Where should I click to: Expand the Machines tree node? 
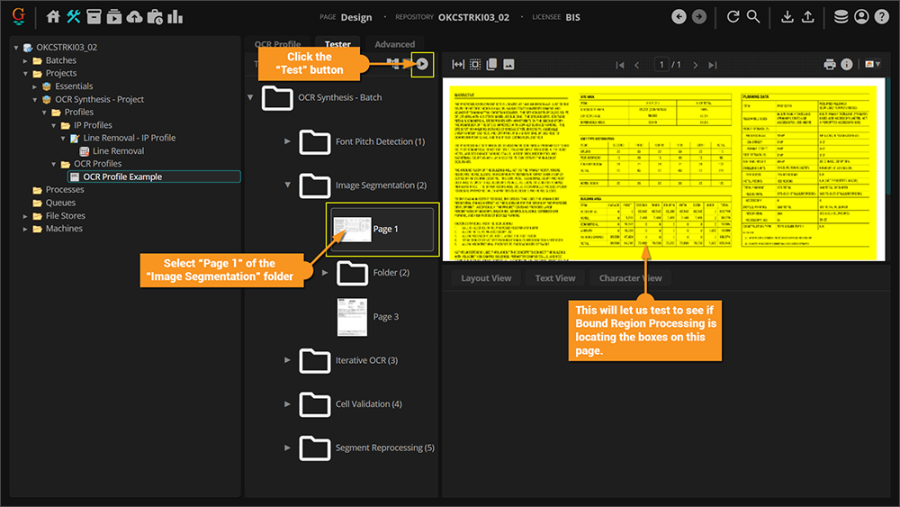(x=25, y=229)
